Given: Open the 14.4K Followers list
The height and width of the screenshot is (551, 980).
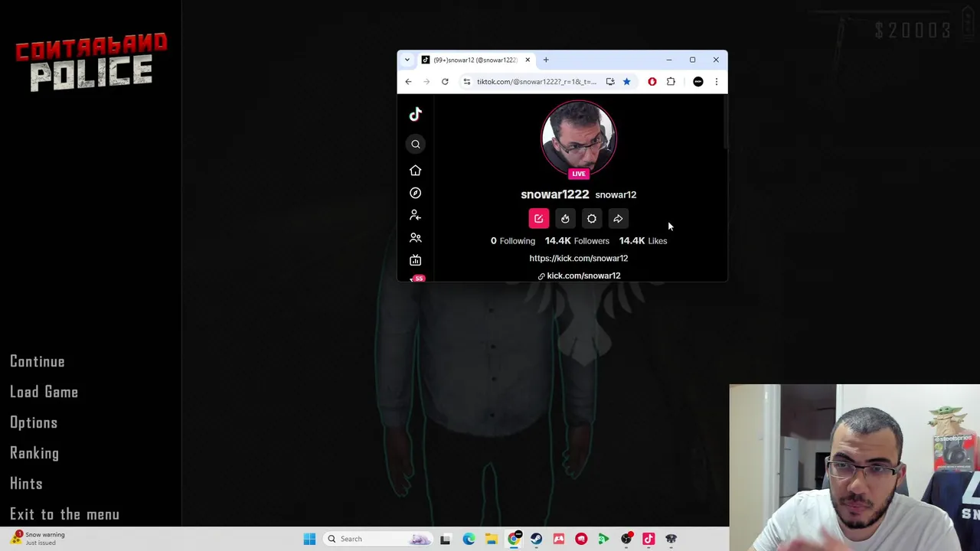Looking at the screenshot, I should pyautogui.click(x=577, y=240).
